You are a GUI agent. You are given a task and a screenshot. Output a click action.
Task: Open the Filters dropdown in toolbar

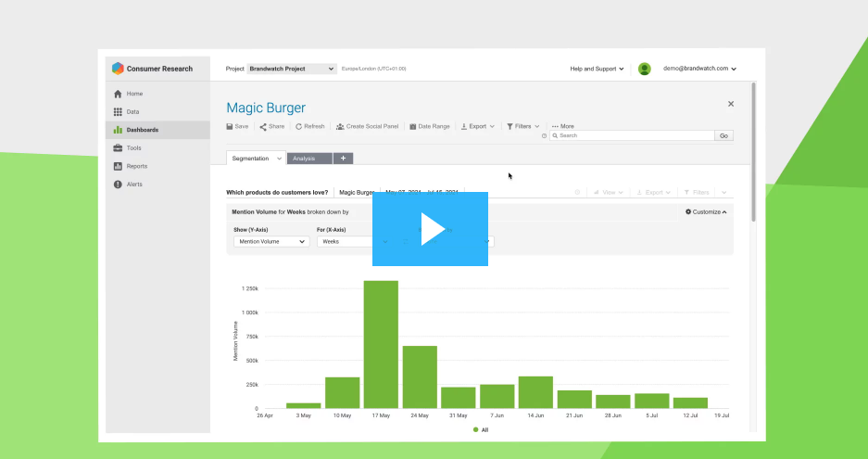point(522,126)
